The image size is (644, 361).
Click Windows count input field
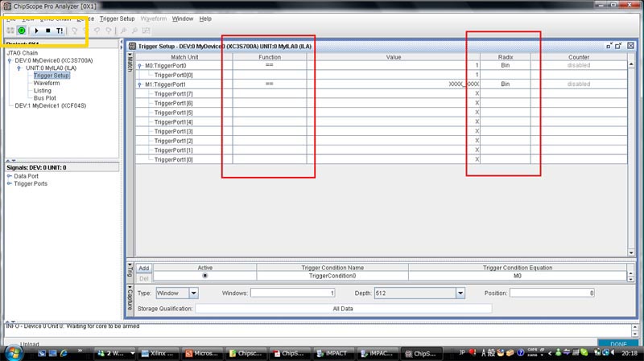(x=293, y=293)
